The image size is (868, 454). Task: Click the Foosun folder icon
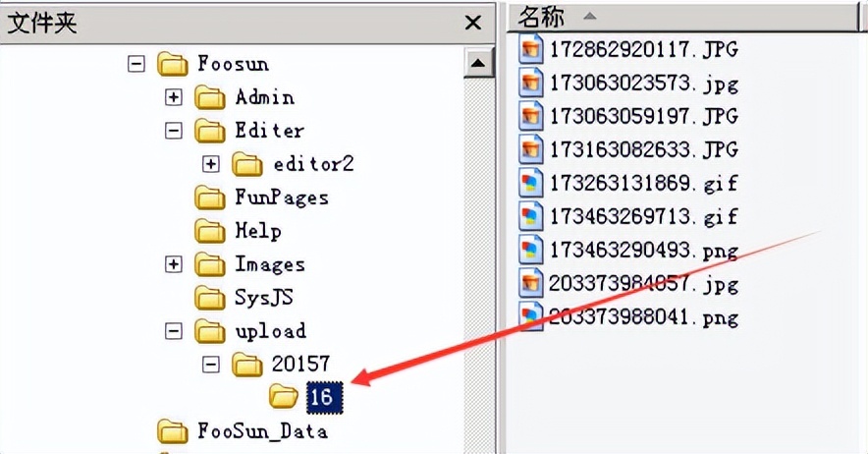click(173, 64)
